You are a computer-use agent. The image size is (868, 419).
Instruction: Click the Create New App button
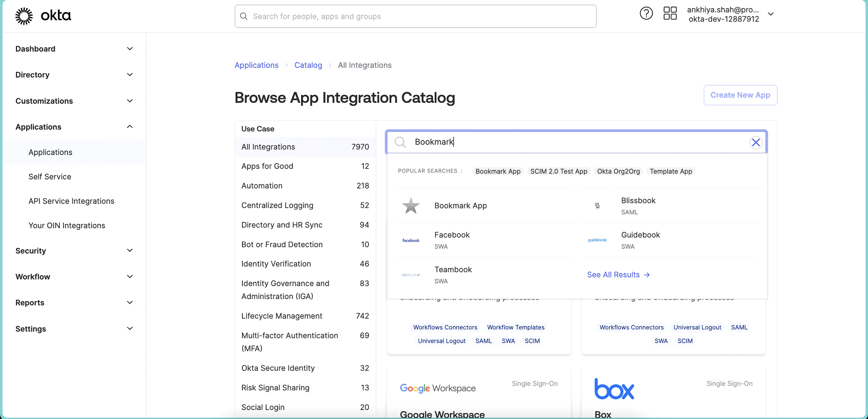pos(740,95)
